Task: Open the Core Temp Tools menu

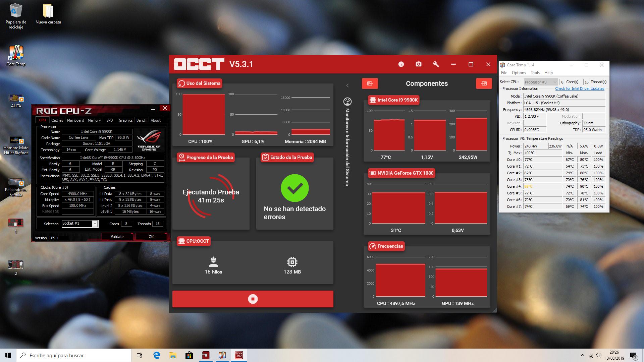Action: point(535,73)
